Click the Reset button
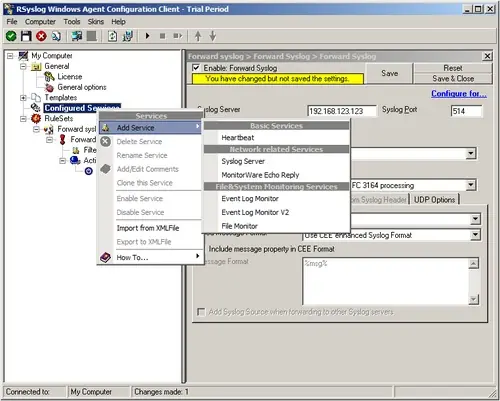 click(x=453, y=68)
